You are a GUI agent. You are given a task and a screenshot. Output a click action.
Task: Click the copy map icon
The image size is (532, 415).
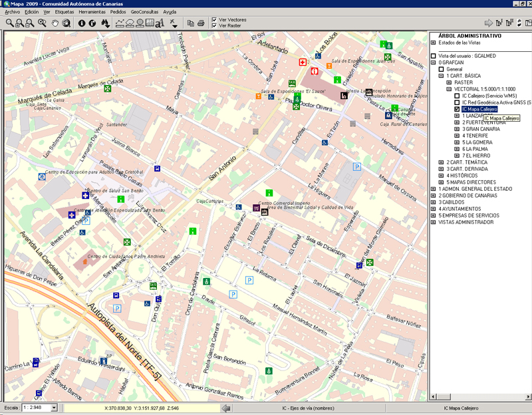point(191,23)
